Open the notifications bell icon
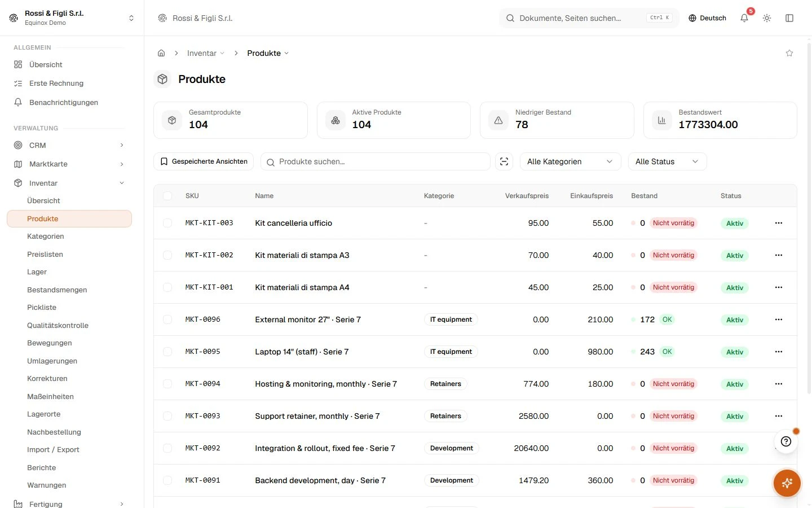 pyautogui.click(x=744, y=18)
